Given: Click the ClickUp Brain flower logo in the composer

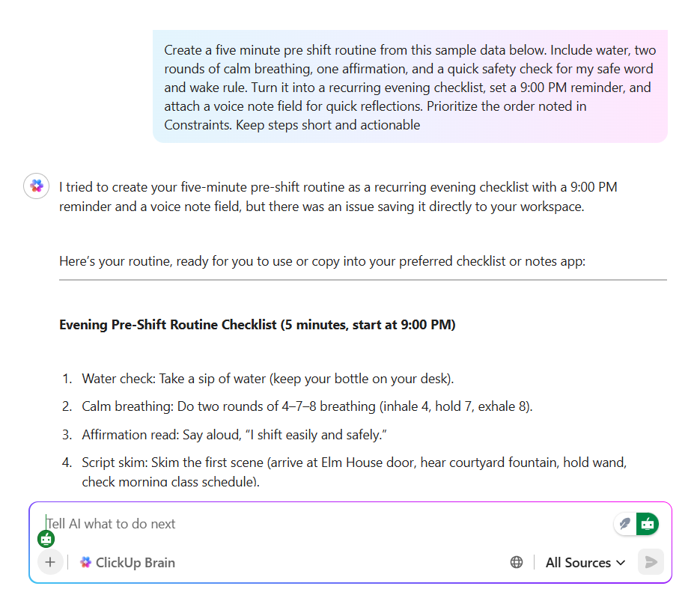Looking at the screenshot, I should 85,562.
